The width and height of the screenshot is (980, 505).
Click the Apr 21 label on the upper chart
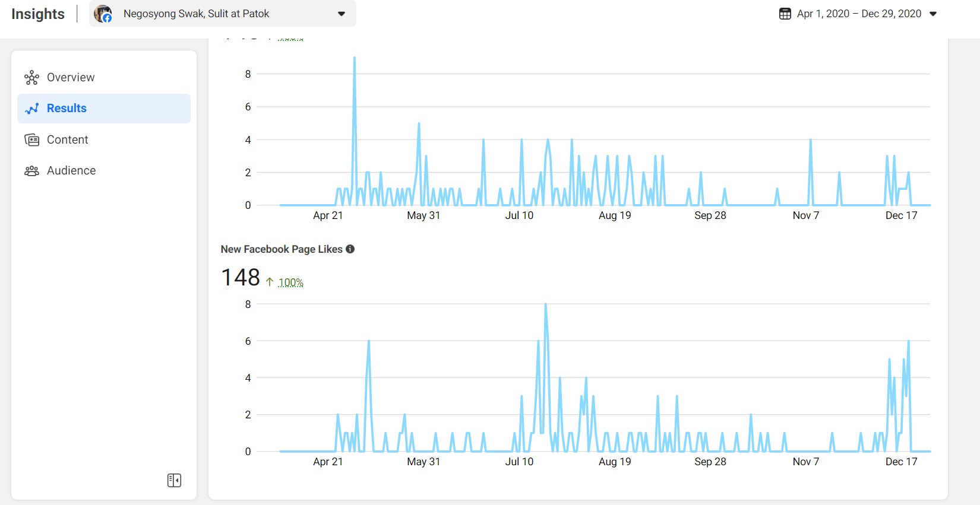[x=328, y=215]
